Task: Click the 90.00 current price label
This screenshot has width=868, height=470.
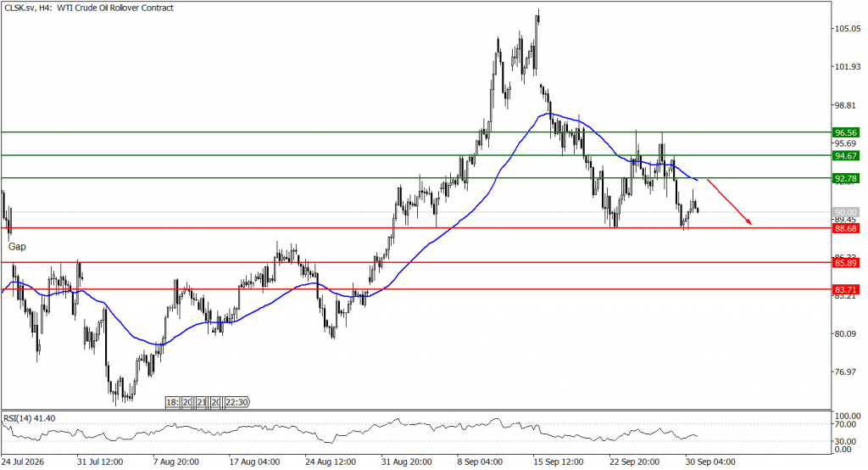Action: click(846, 212)
